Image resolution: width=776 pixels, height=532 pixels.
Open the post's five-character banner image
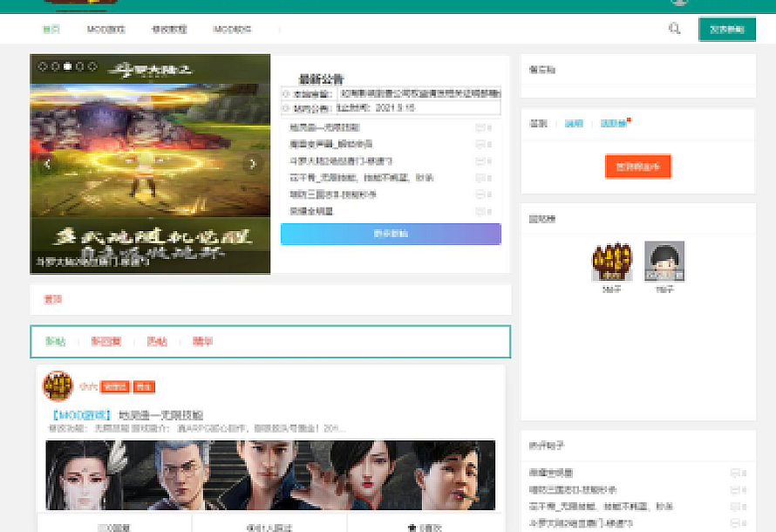click(270, 474)
